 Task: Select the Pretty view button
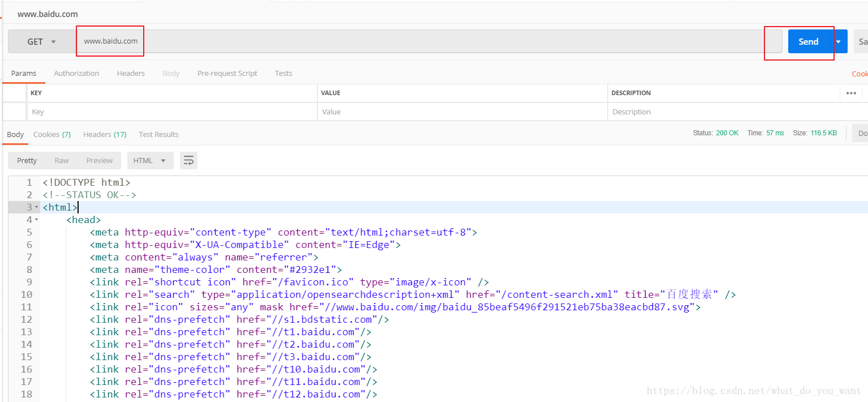tap(27, 161)
